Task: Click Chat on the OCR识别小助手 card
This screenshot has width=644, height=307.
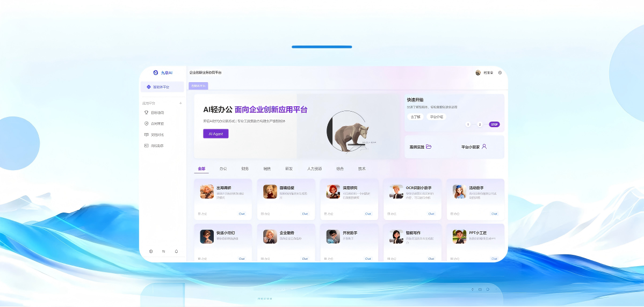Action: 431,214
